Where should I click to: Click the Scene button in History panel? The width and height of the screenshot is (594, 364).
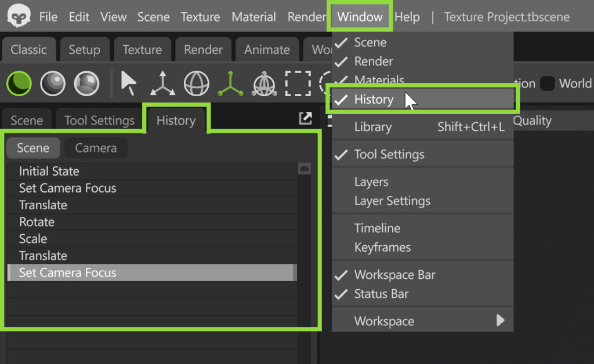point(33,148)
